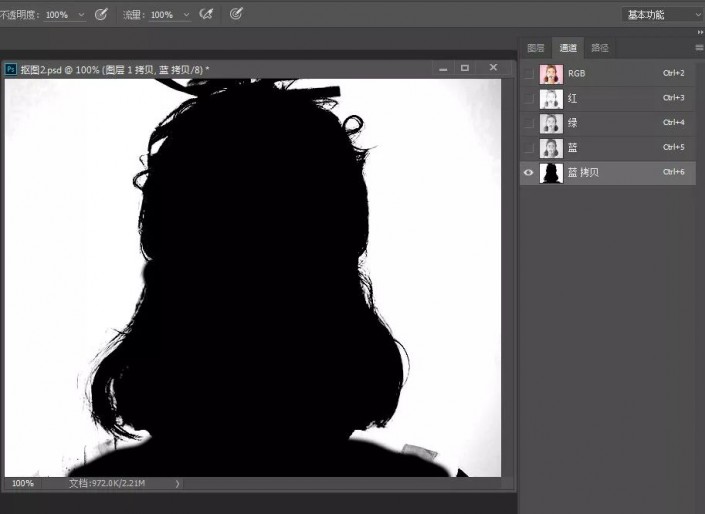Click the Ps document icon in the title bar
Screen dimensions: 705x514
click(x=11, y=68)
